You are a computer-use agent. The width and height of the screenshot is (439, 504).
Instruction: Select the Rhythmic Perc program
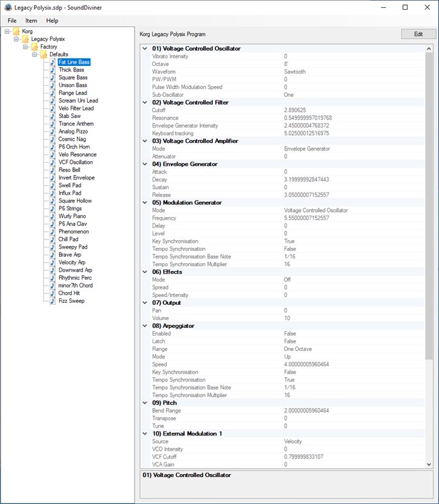(x=75, y=278)
